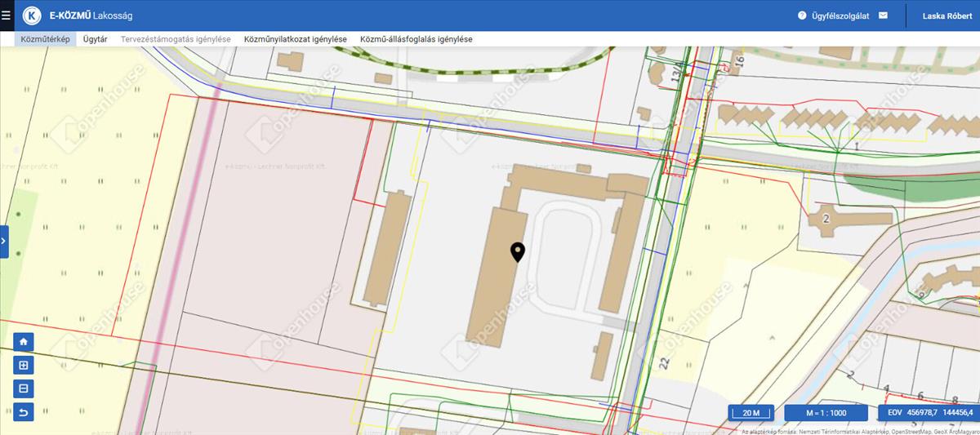Screen dimensions: 980x435
Task: Open the Ügytár tab
Action: tap(95, 39)
